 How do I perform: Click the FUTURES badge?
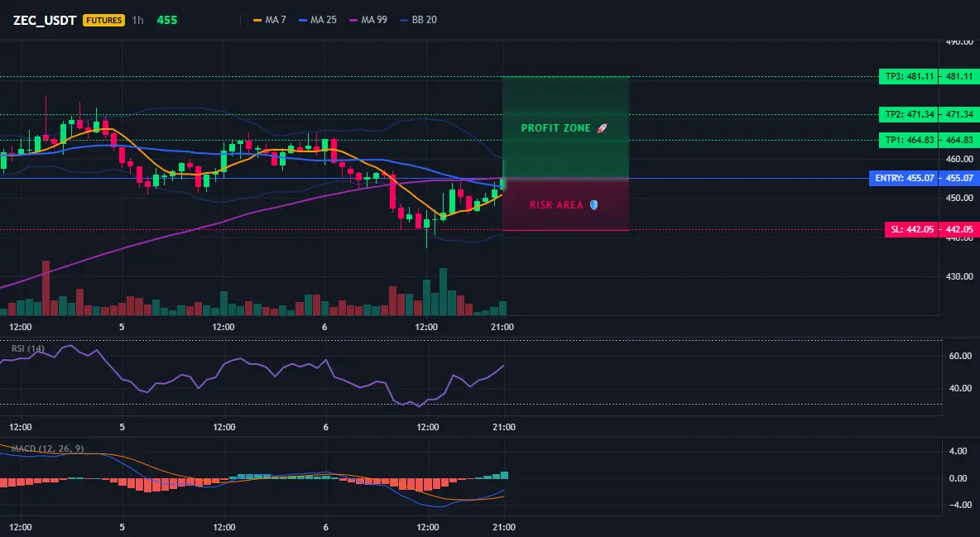point(103,20)
